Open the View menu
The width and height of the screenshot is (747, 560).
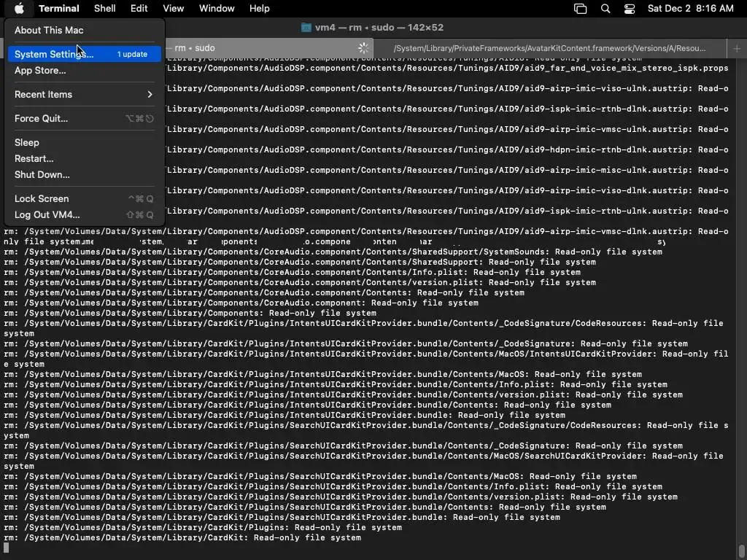[174, 8]
